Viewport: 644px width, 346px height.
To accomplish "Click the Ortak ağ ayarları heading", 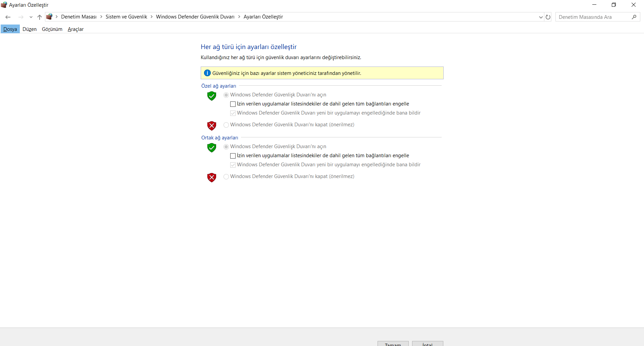I will tap(220, 138).
